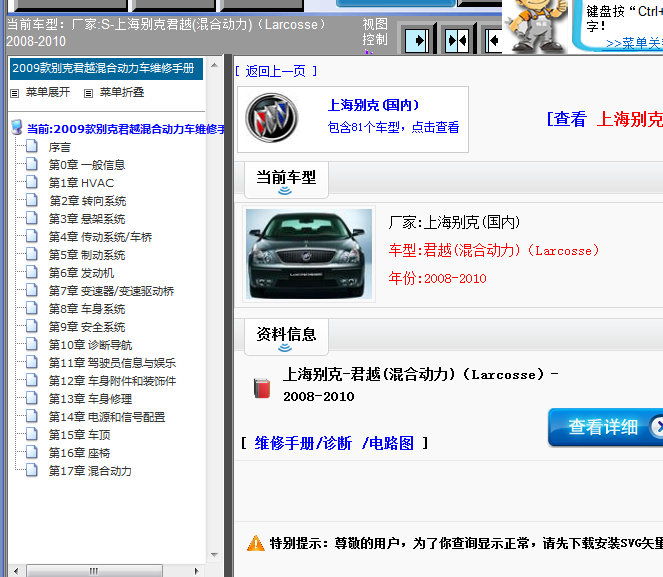Open 第12章 车身附件和装饰件 chapter
The width and height of the screenshot is (663, 577).
[112, 381]
